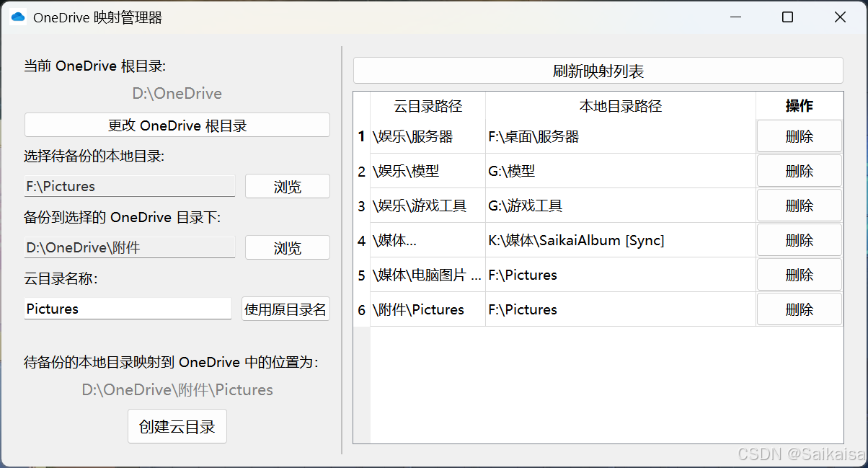The height and width of the screenshot is (468, 868).
Task: Select row header number 2
Action: coord(362,171)
